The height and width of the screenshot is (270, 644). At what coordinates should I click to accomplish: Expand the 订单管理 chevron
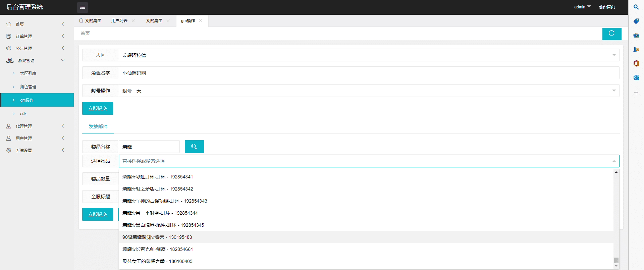tap(63, 36)
